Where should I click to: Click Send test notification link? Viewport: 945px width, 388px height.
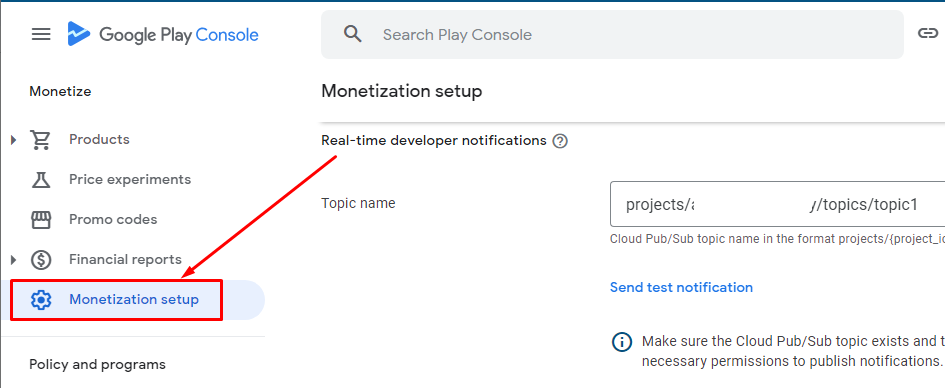pyautogui.click(x=681, y=287)
